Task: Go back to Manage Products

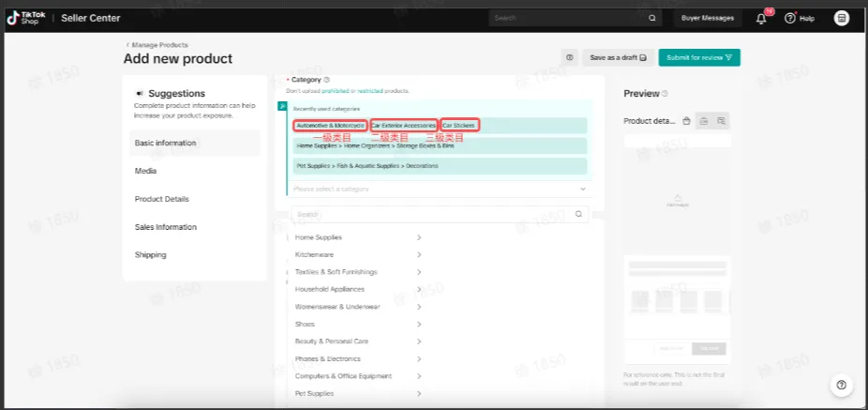Action: point(157,45)
